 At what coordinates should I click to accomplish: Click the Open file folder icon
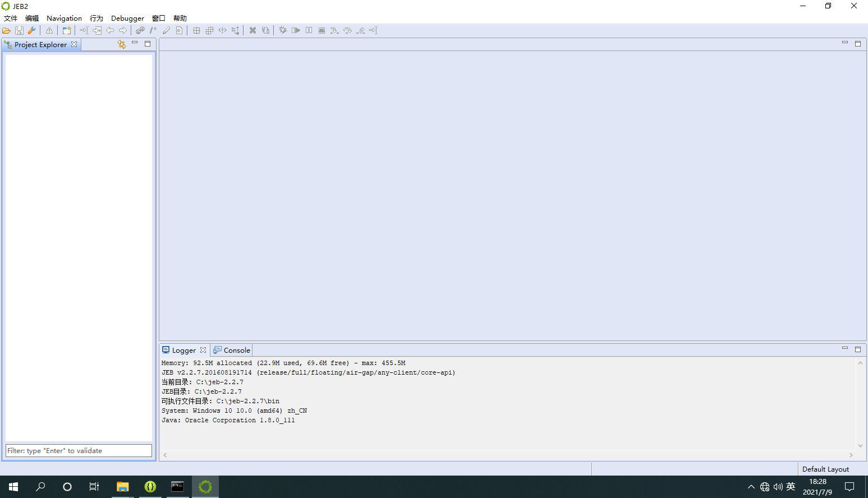coord(7,31)
